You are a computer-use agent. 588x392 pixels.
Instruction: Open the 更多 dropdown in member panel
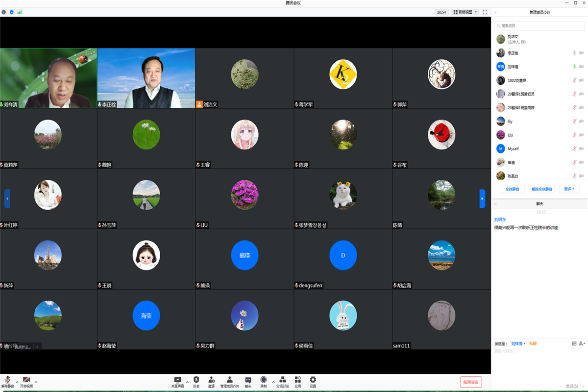[x=569, y=189]
